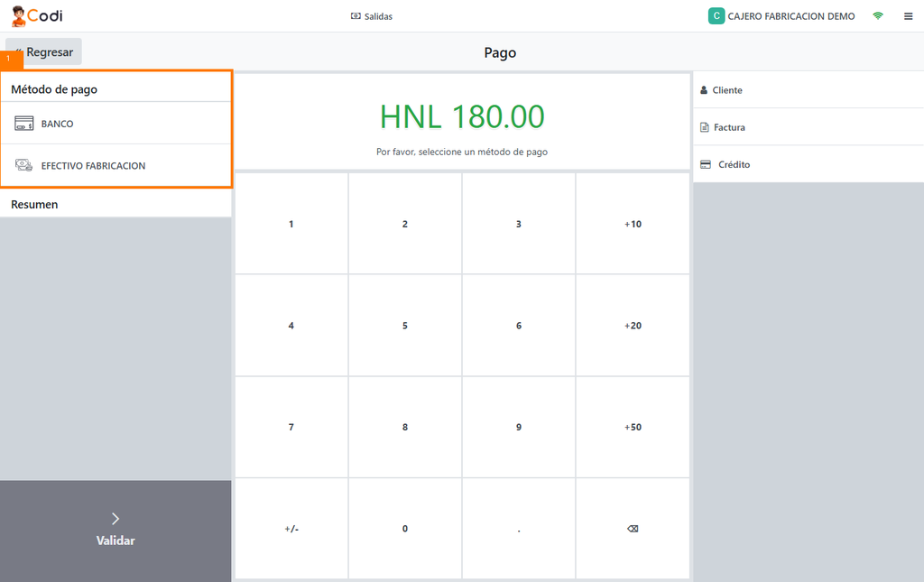Add 10 with the +10 key
924x582 pixels.
click(633, 224)
